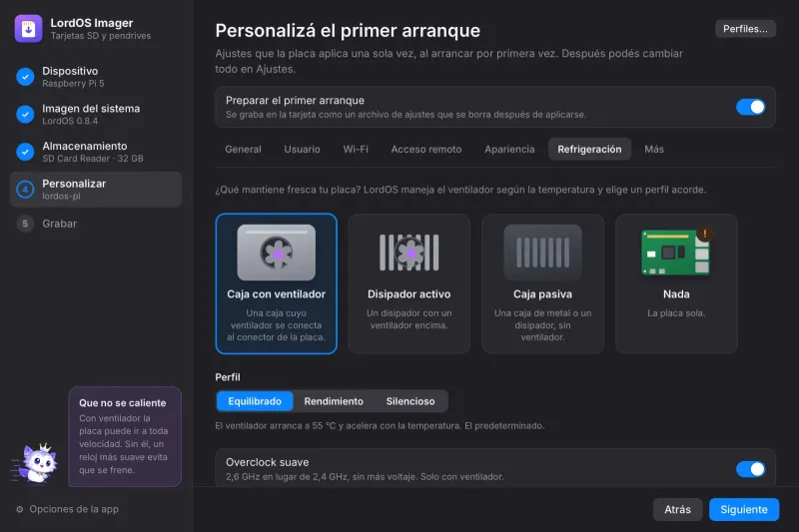Click the step 4 Personalizar number icon
Image resolution: width=799 pixels, height=532 pixels.
[25, 190]
